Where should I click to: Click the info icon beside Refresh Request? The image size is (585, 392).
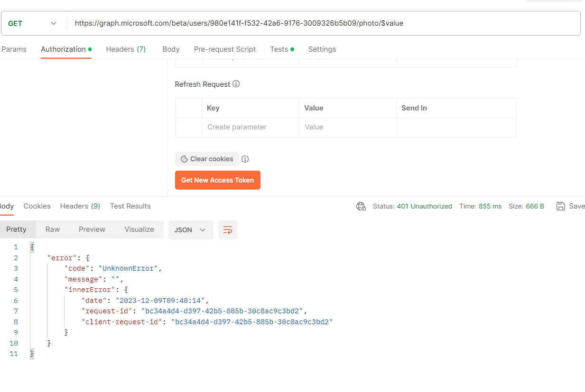click(x=236, y=84)
